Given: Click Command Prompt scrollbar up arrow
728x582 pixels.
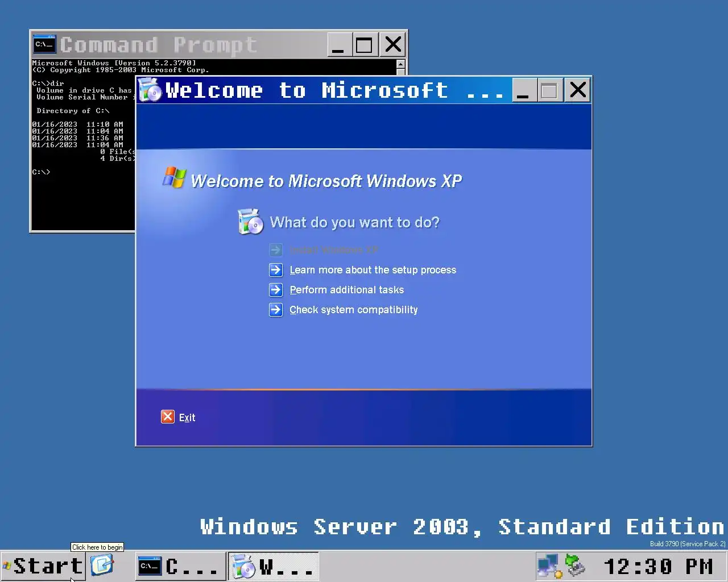Looking at the screenshot, I should click(400, 64).
